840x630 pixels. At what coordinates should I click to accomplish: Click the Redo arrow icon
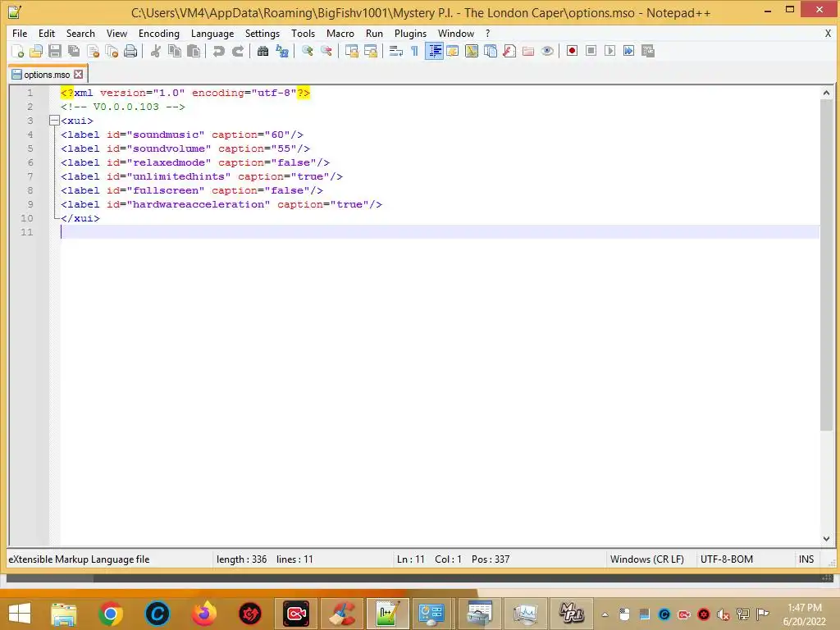click(238, 51)
